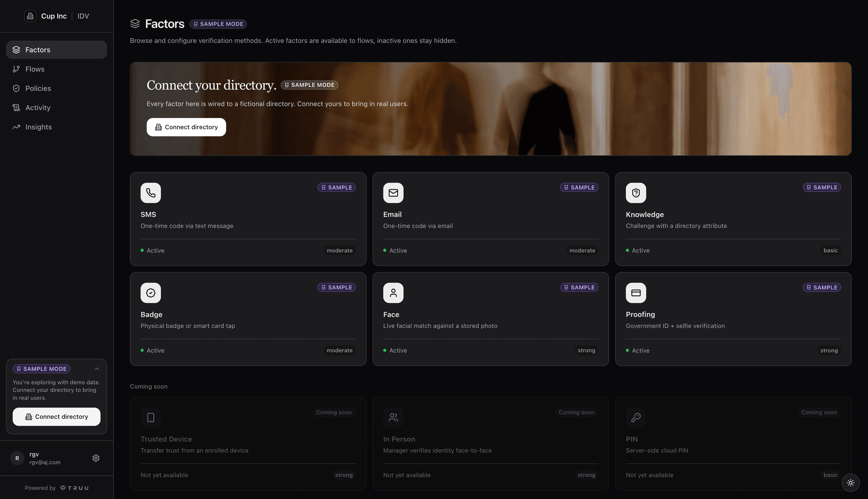Click strong strength label on Face card

point(586,350)
